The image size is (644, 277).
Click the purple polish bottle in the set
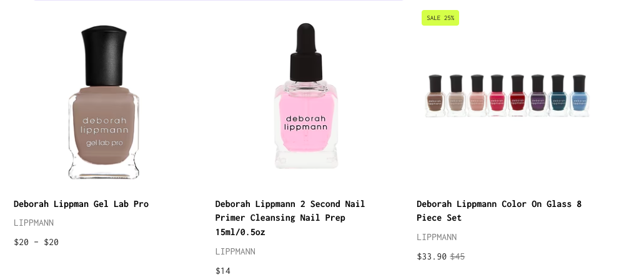click(x=537, y=96)
